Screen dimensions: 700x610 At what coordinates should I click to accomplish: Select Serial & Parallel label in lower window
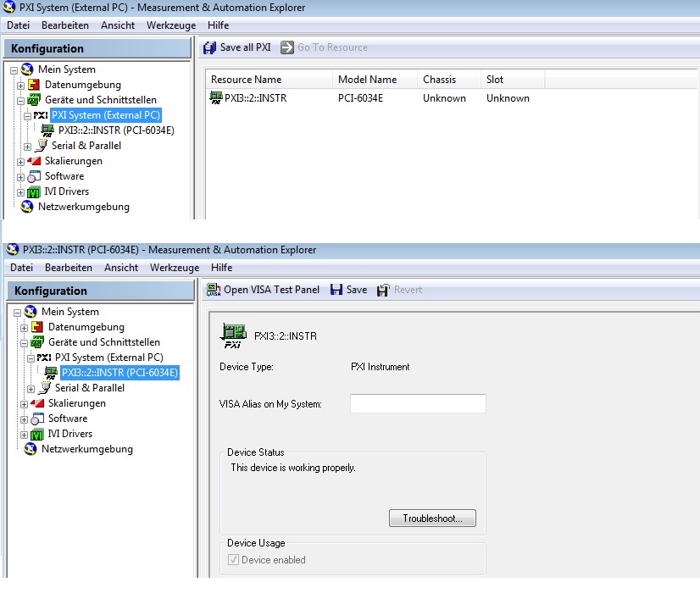[90, 388]
